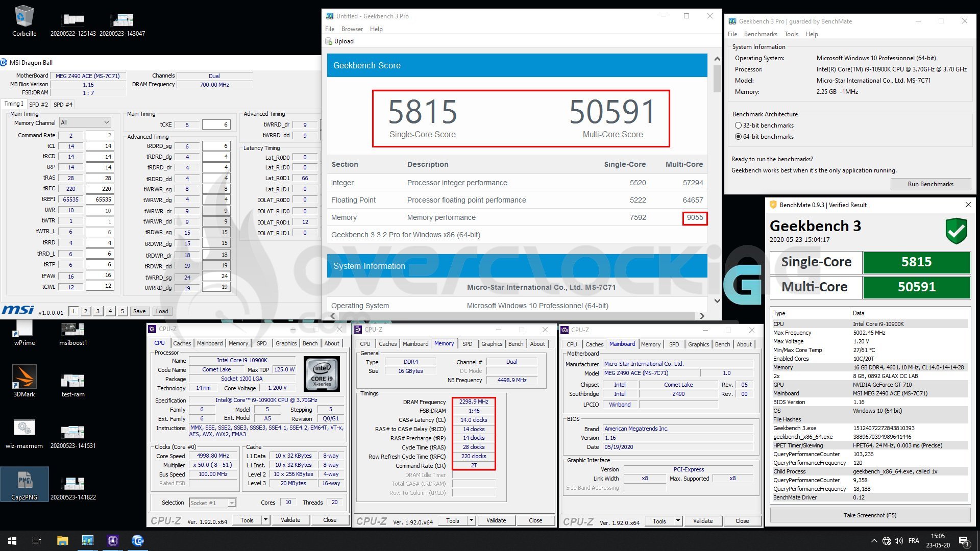Click Take Screenshot (F5) in BenchMate
Viewport: 980px width, 551px height.
(x=870, y=515)
